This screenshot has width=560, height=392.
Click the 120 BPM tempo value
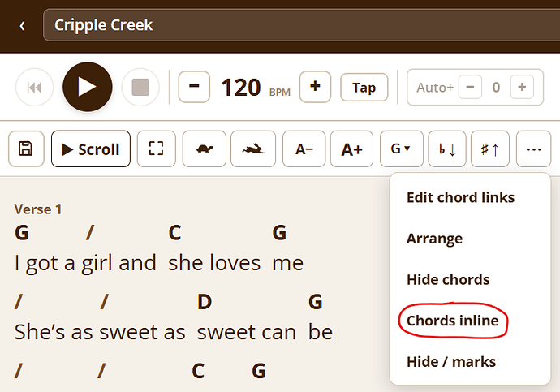(241, 88)
